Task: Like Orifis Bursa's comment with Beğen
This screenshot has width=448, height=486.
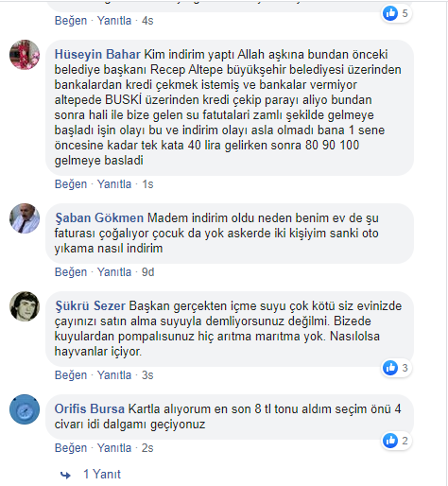Action: click(x=71, y=448)
